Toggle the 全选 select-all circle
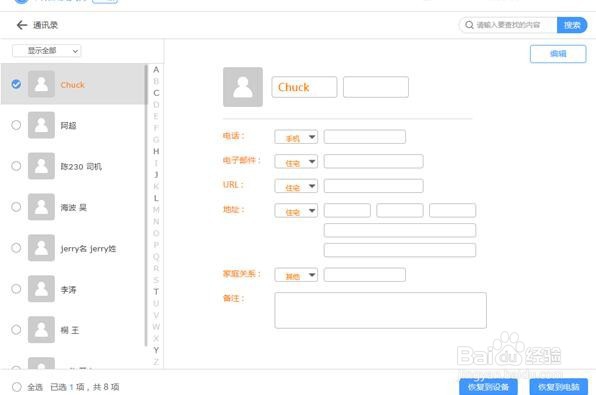596x395 pixels. pos(16,387)
